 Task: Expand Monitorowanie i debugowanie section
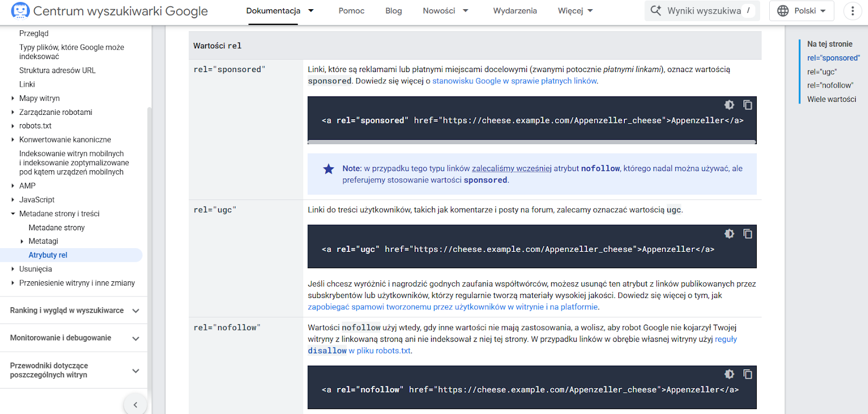coord(136,338)
